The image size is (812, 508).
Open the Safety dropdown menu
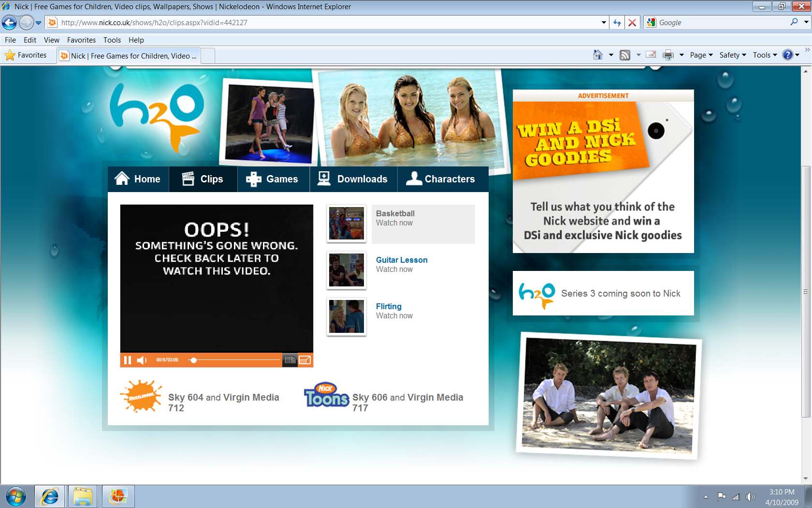click(732, 55)
